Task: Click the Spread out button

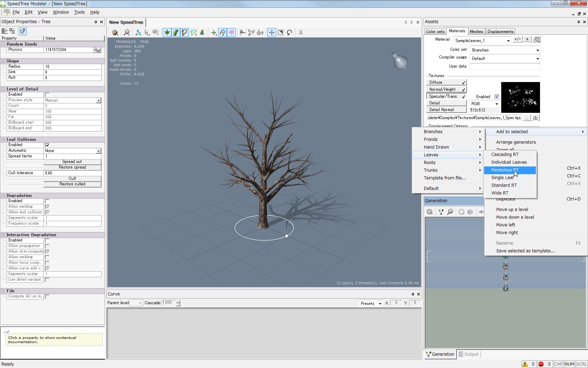Action: point(72,162)
